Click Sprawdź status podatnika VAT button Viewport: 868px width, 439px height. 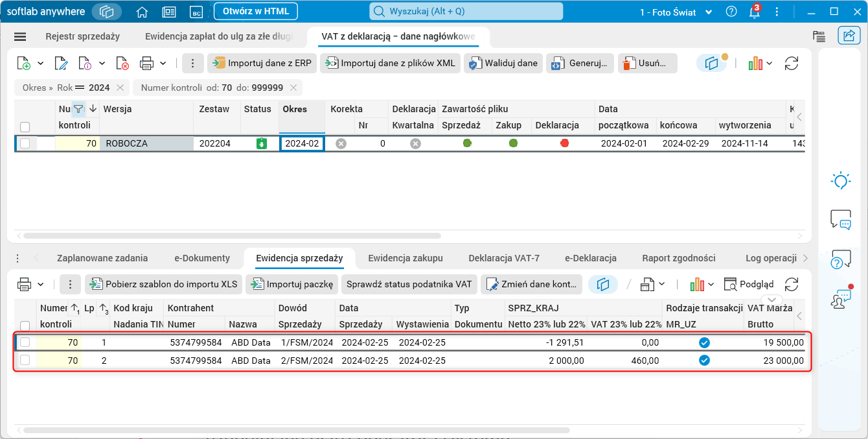409,284
